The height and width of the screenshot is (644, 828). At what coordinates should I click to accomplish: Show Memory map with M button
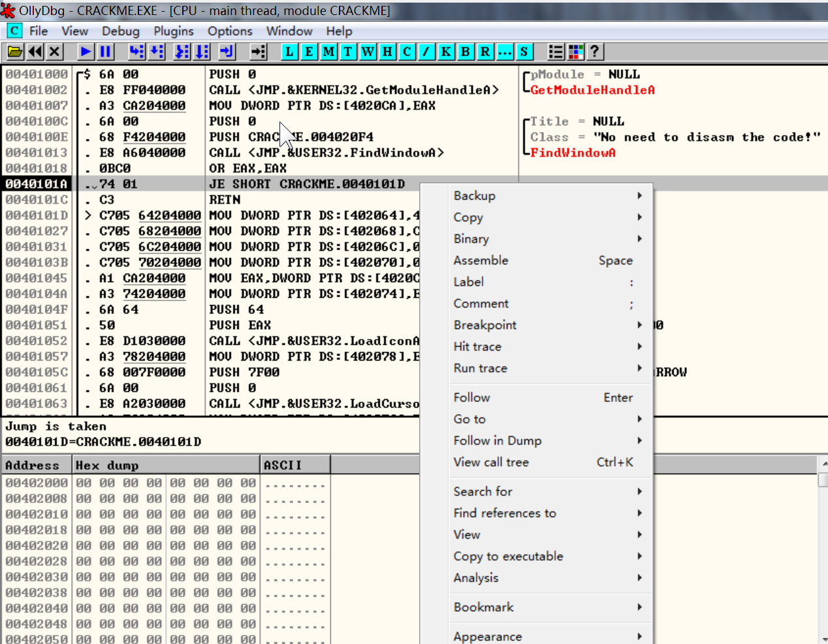click(x=328, y=52)
